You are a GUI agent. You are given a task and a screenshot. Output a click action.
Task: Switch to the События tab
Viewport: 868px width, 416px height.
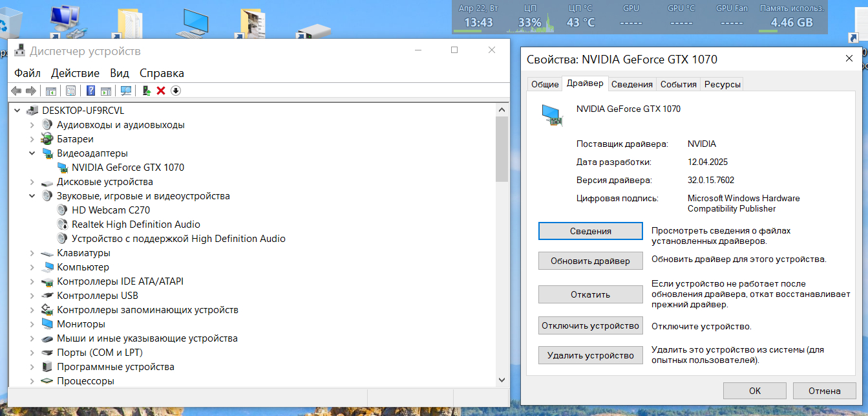click(x=679, y=84)
